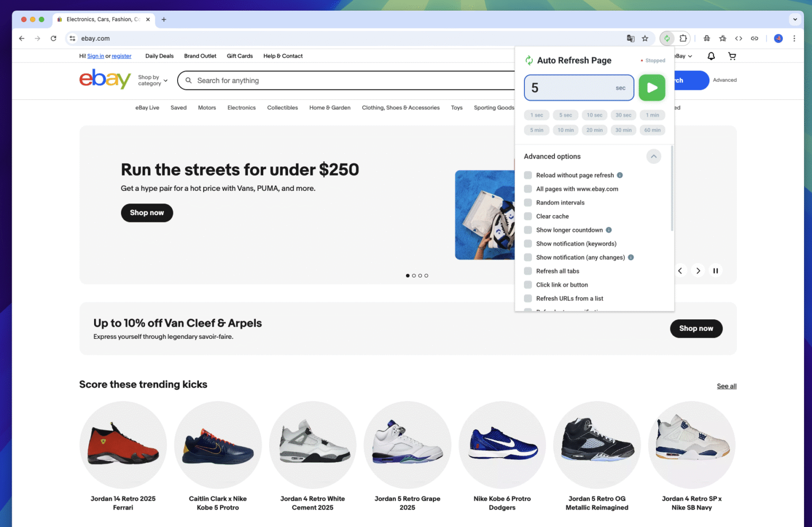Click the link icon in toolbar
812x527 pixels.
click(754, 38)
